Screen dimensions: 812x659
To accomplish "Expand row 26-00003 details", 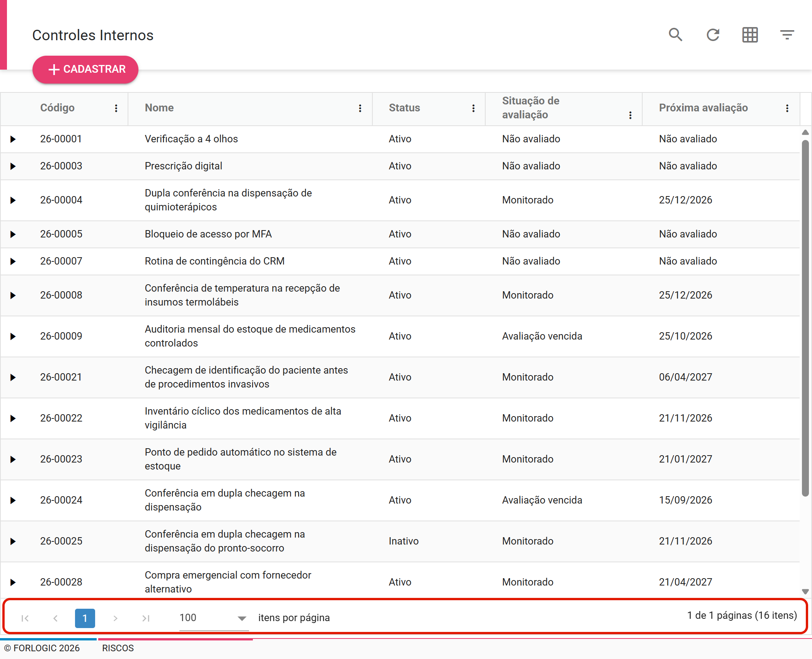I will pos(13,166).
